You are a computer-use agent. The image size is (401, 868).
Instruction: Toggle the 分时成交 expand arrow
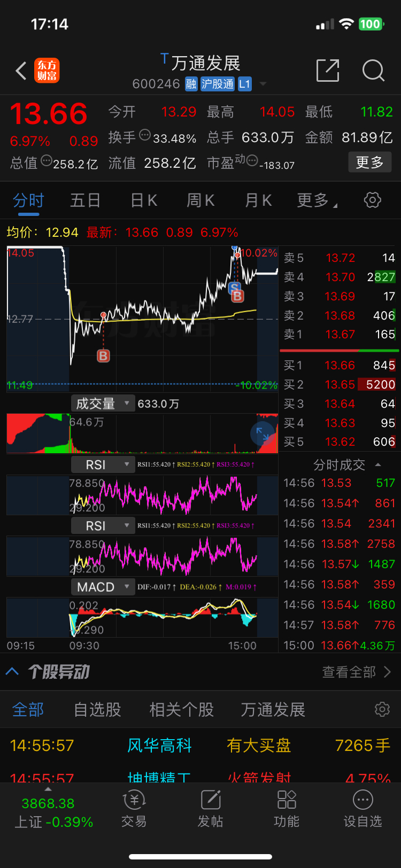[378, 465]
